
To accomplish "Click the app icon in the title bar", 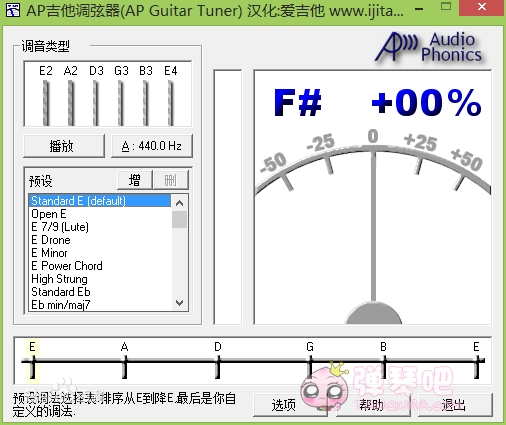I will pos(13,10).
